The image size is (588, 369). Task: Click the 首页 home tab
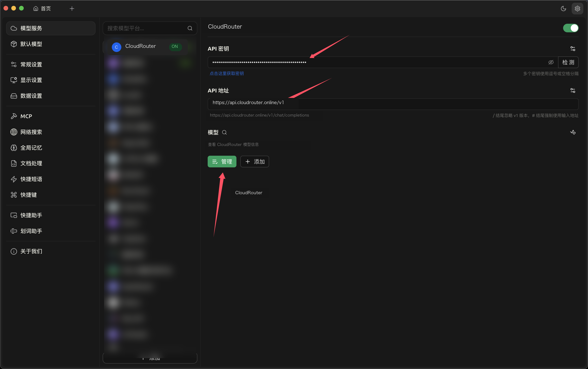[42, 9]
